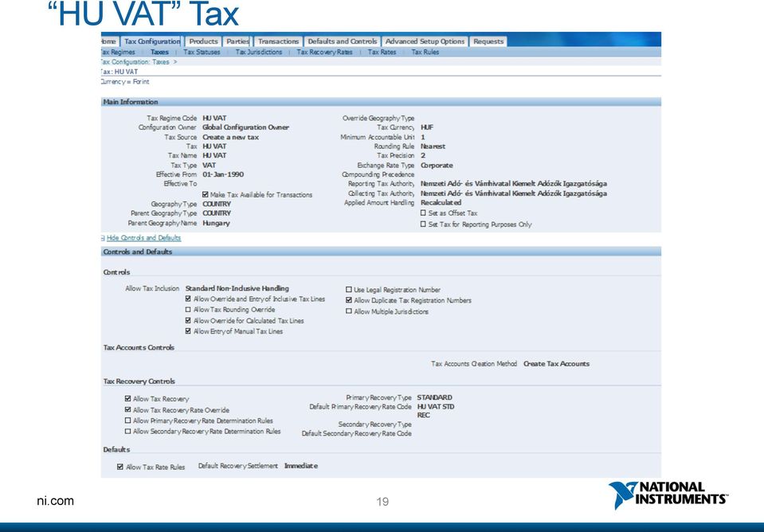Open Tax Recovery Rates subtab
Image resolution: width=764 pixels, height=532 pixels.
[324, 52]
